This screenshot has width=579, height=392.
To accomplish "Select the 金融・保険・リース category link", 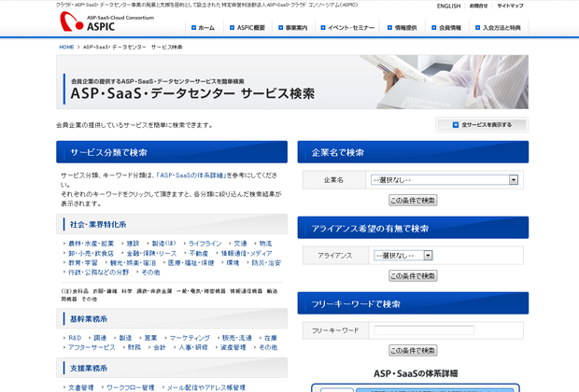I will coord(151,253).
